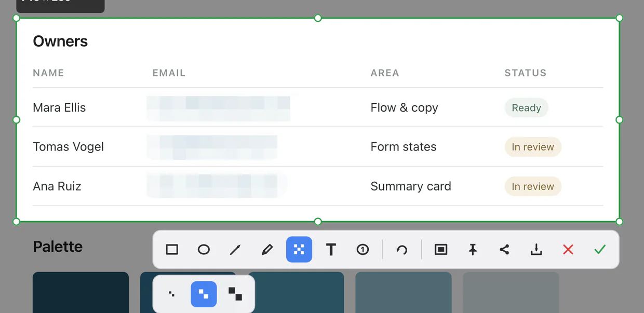Click the NAME column header
Viewport: 644px width, 313px height.
pyautogui.click(x=48, y=73)
